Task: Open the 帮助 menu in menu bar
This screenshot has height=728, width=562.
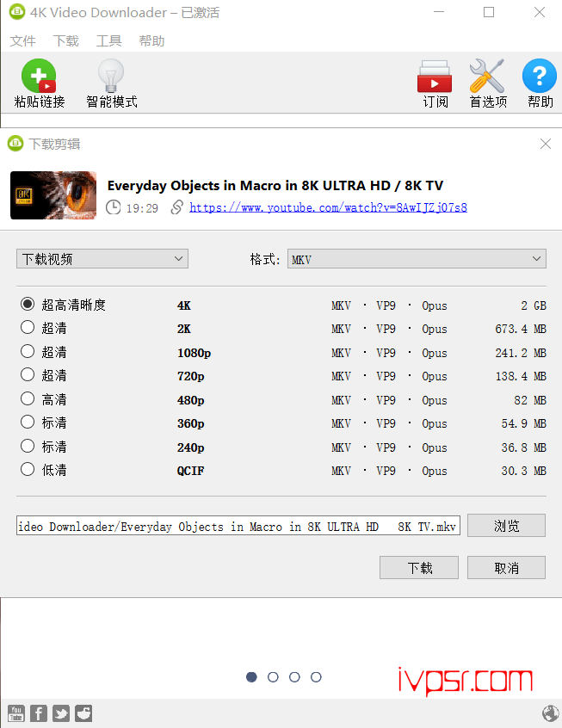Action: 151,40
